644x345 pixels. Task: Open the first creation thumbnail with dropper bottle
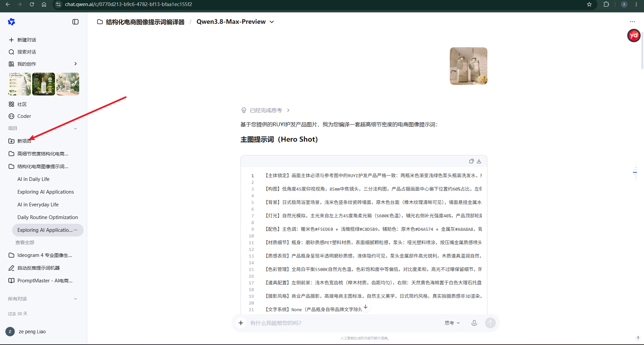coord(19,84)
